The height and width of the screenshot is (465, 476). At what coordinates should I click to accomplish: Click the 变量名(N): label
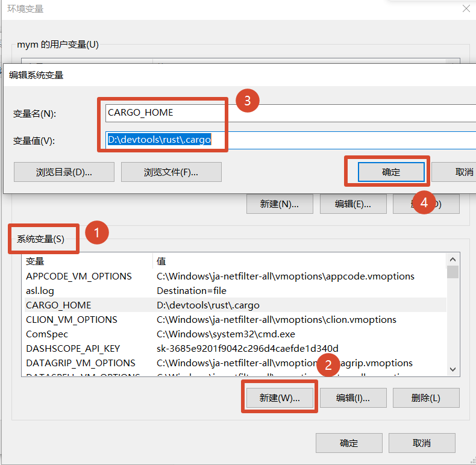click(x=34, y=114)
